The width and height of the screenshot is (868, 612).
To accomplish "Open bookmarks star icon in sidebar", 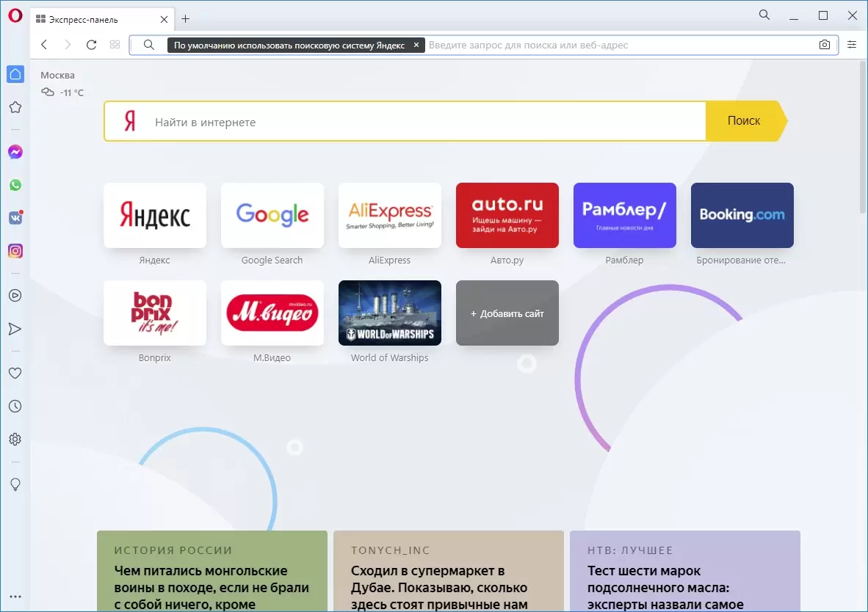I will tap(15, 107).
